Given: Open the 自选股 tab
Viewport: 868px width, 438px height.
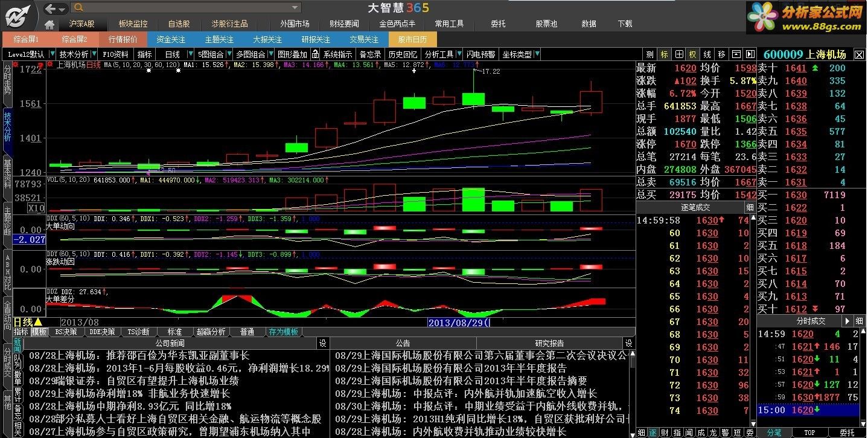Looking at the screenshot, I should pyautogui.click(x=179, y=24).
